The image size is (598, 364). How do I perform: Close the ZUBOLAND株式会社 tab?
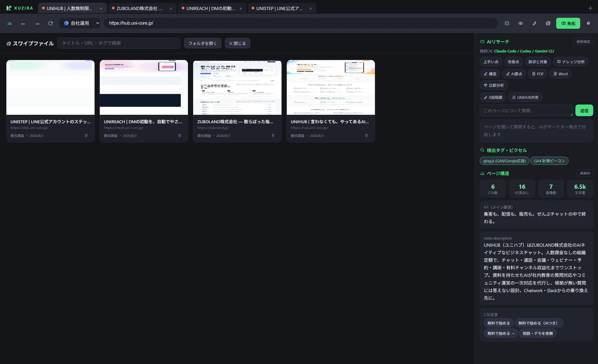(x=171, y=9)
